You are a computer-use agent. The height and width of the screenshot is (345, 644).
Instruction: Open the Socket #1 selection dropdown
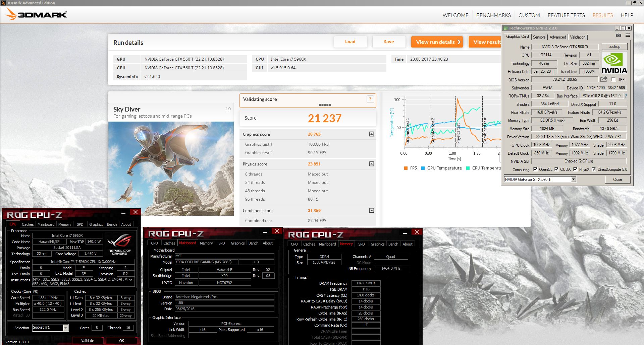(66, 328)
